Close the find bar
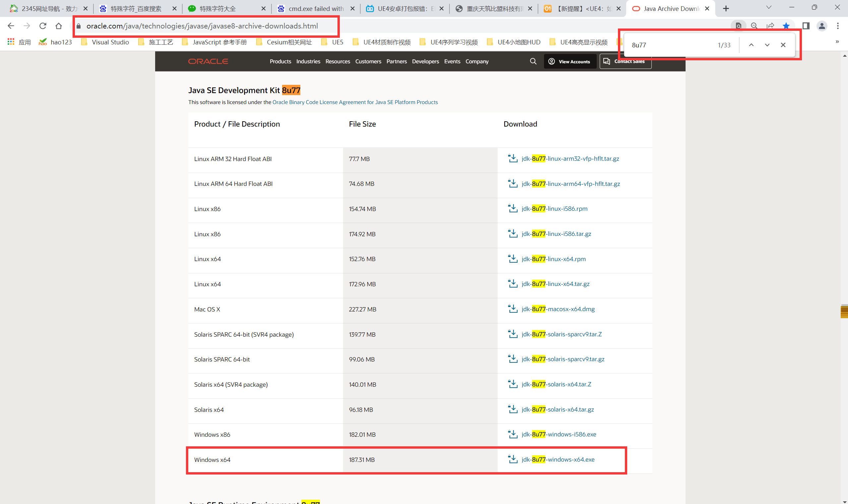This screenshot has height=504, width=848. coord(783,45)
